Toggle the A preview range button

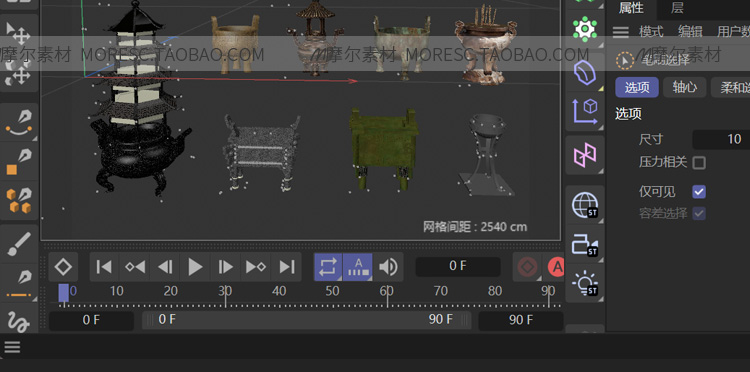pyautogui.click(x=358, y=267)
